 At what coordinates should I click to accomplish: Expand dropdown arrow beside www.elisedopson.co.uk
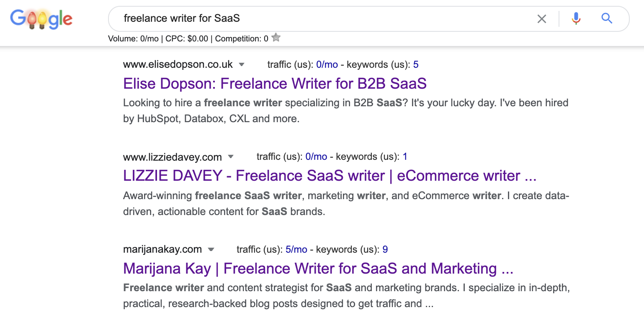pyautogui.click(x=241, y=65)
